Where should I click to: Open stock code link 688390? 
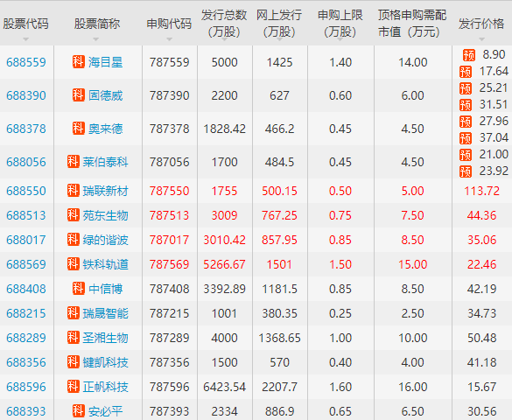[26, 95]
